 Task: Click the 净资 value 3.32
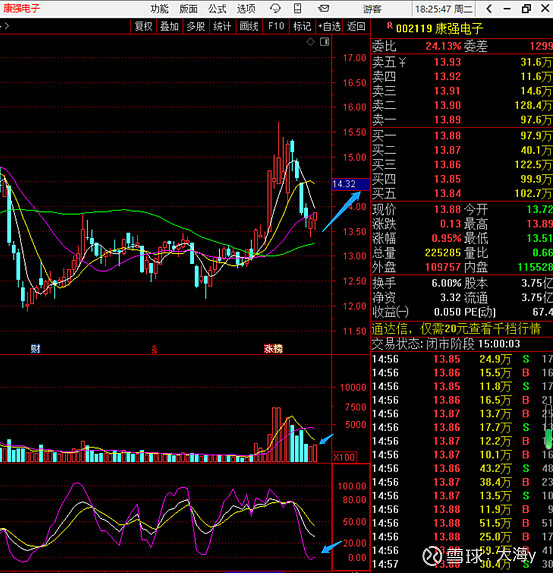450,297
